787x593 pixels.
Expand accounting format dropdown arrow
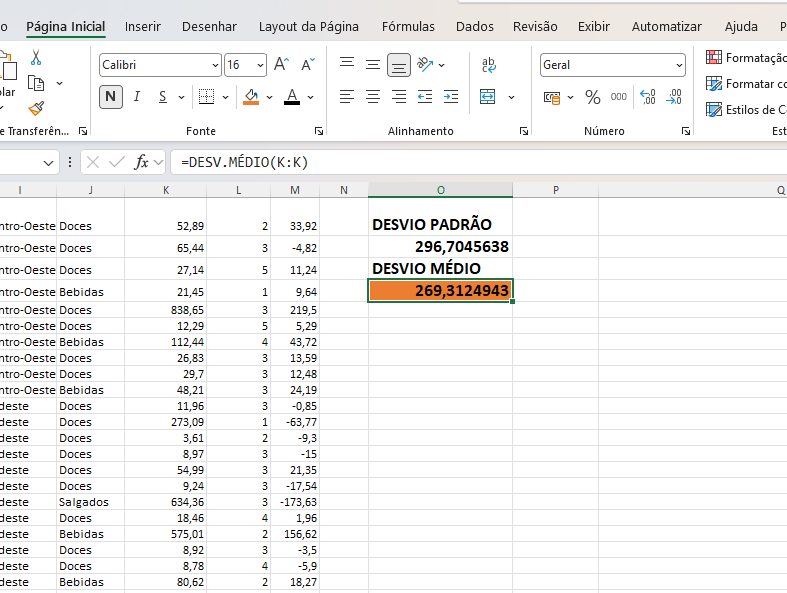point(570,97)
